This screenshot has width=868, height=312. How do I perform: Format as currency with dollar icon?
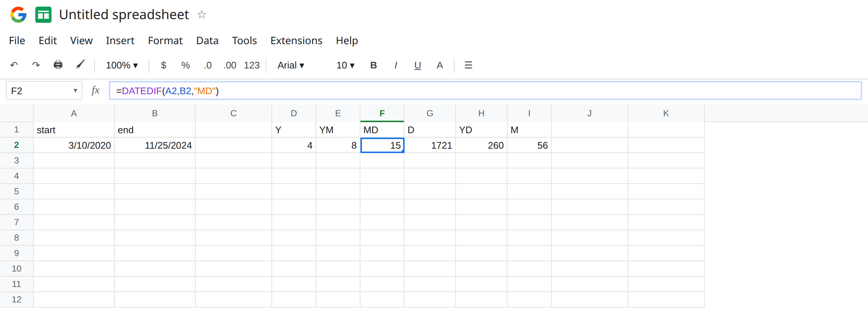[164, 65]
